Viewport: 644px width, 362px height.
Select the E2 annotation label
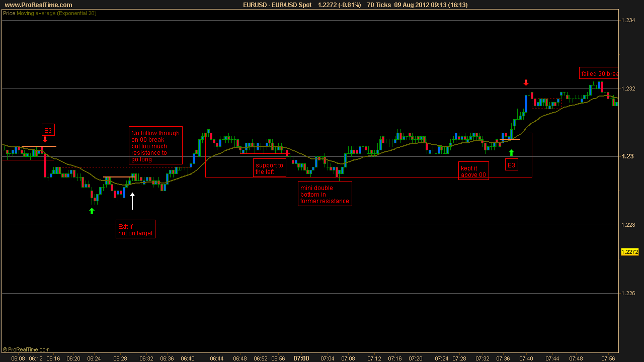tap(48, 130)
